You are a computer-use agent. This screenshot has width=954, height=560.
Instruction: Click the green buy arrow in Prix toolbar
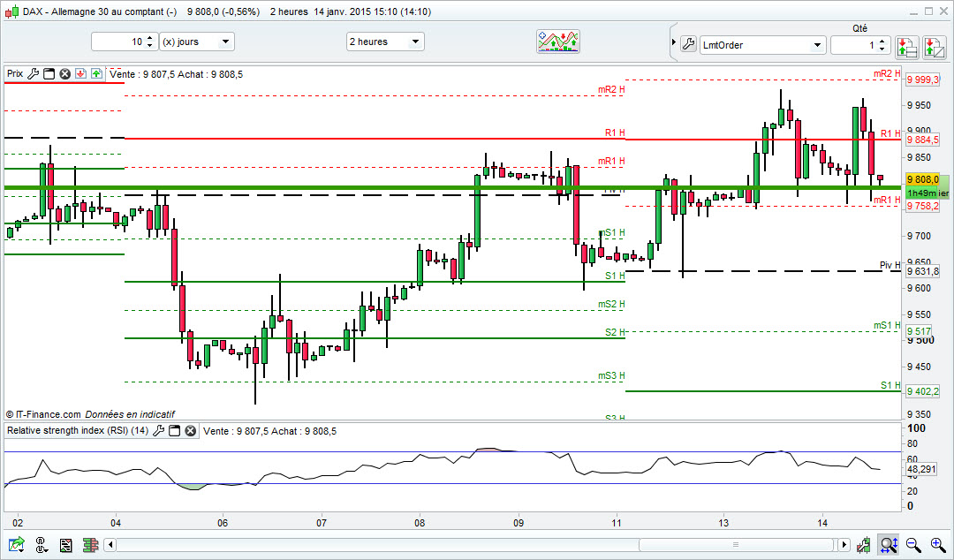(97, 73)
